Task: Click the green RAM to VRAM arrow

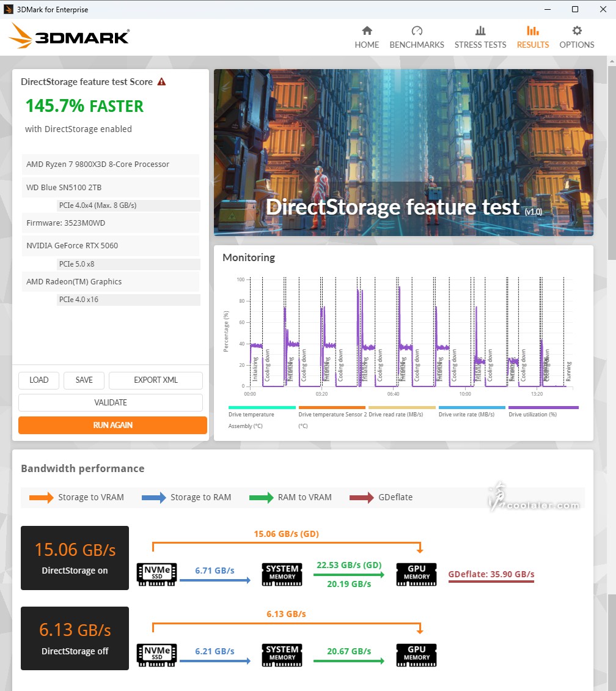Action: [x=261, y=498]
